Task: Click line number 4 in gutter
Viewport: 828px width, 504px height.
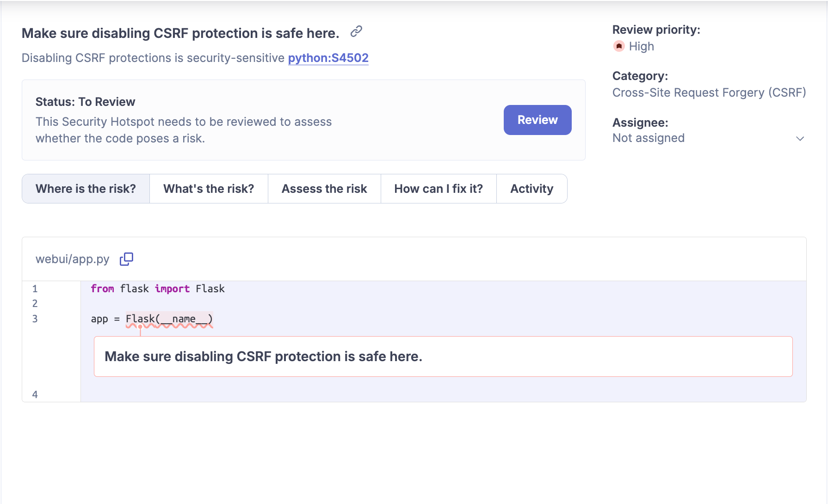Action: [35, 394]
